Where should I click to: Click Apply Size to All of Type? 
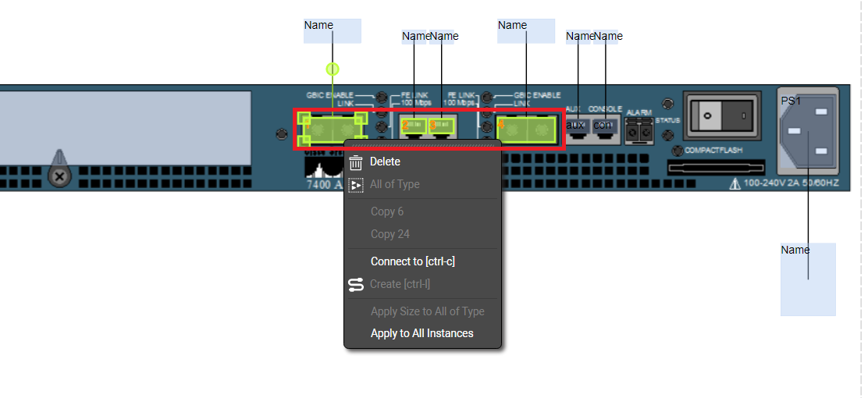click(x=427, y=311)
